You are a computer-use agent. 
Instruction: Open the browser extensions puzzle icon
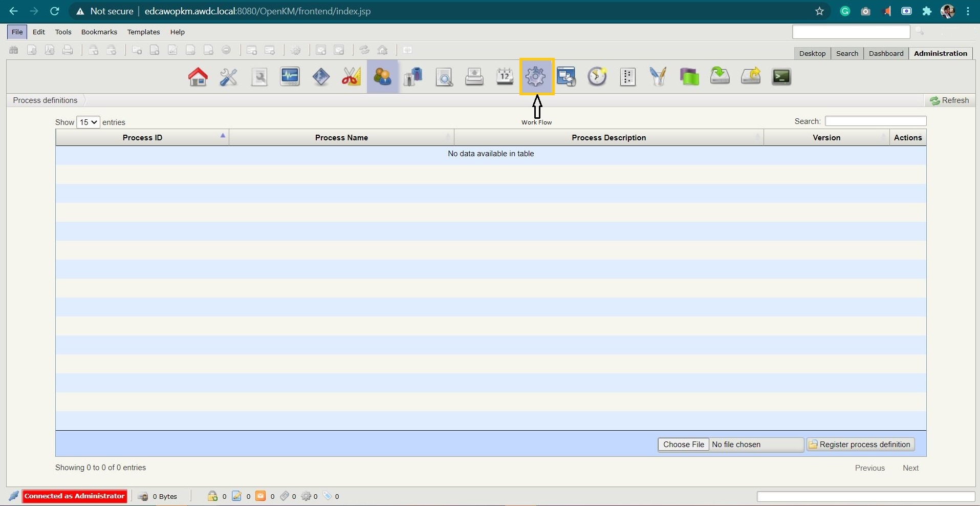point(927,11)
